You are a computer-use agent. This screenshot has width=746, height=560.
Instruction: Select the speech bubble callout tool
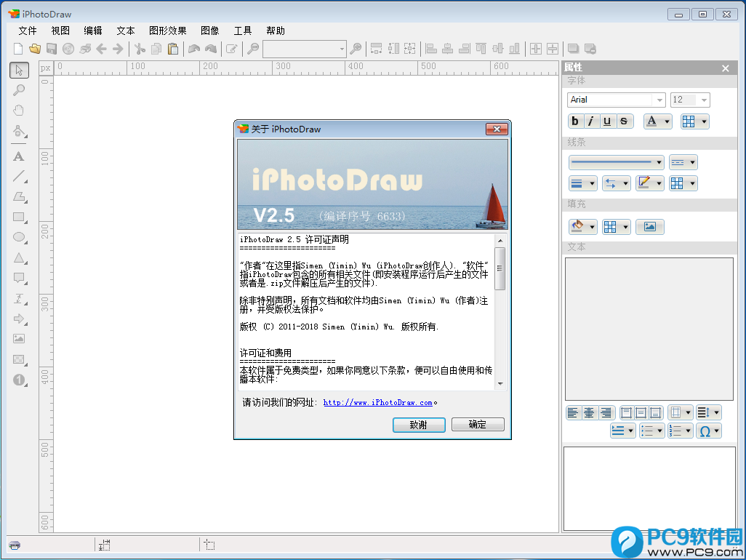(x=19, y=279)
